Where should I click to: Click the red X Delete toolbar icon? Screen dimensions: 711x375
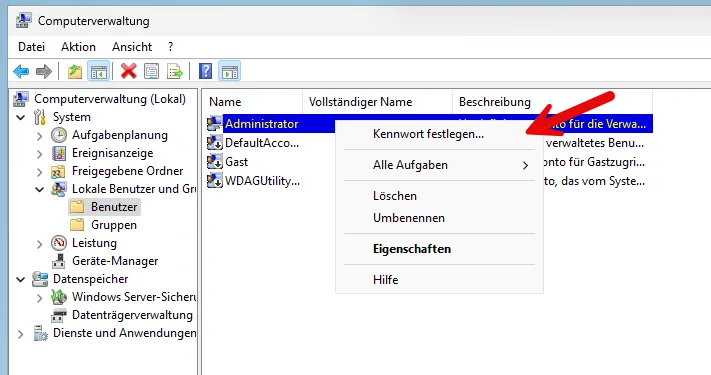pos(129,71)
